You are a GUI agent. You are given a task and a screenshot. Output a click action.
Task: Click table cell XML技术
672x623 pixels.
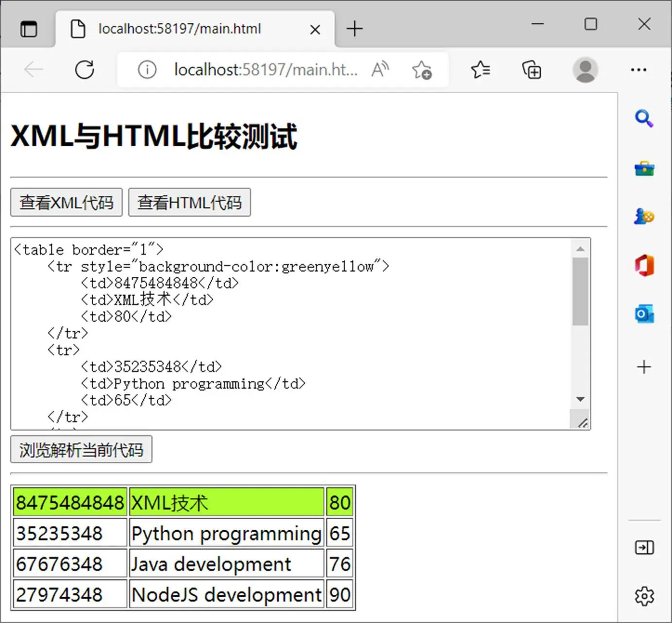227,502
